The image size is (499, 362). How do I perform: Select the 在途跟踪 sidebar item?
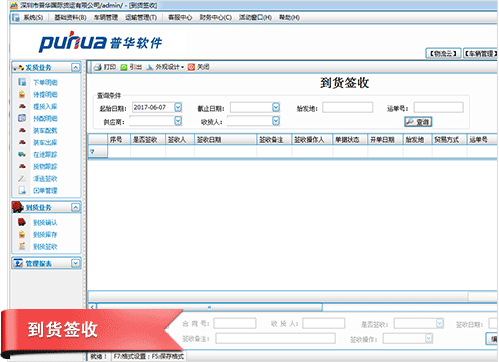[x=45, y=154]
